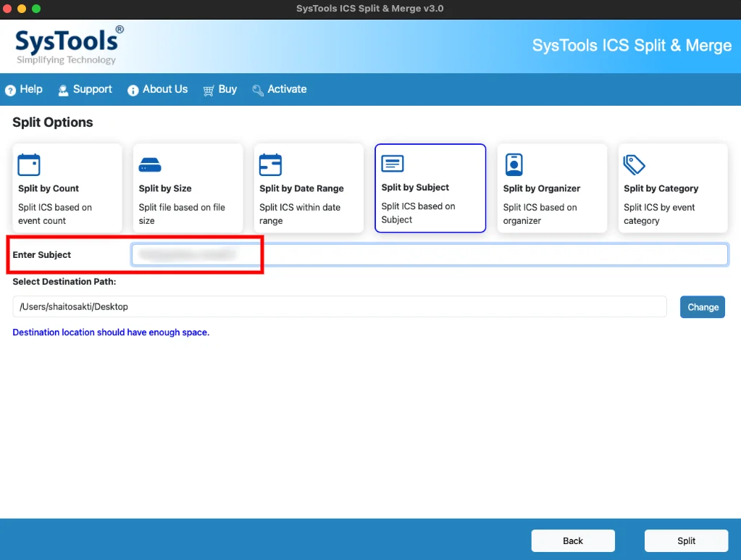Viewport: 741px width, 560px height.
Task: Select the Split by Subject title
Action: click(415, 188)
